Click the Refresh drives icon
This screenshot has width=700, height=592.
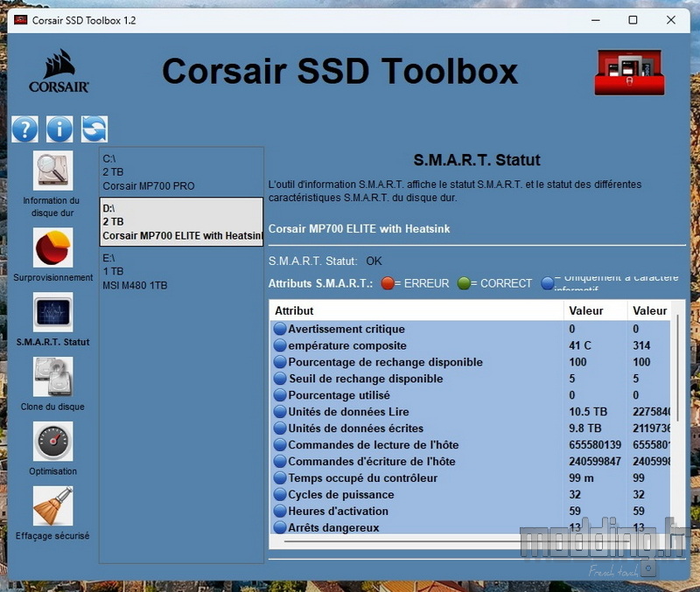(94, 129)
